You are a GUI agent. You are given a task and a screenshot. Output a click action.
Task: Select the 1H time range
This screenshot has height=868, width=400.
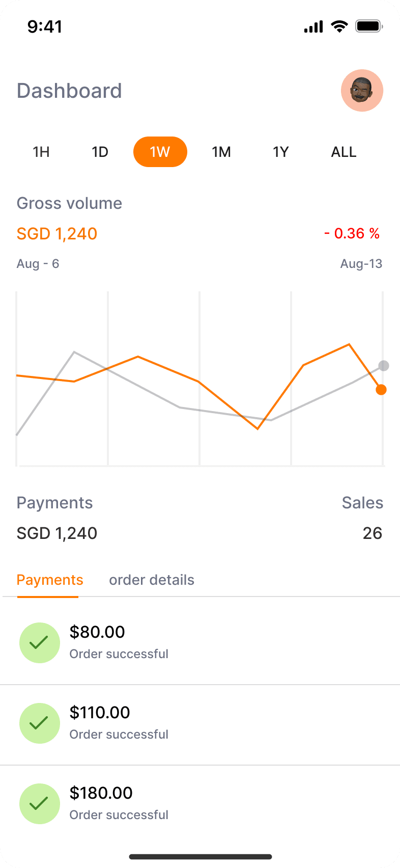(41, 152)
